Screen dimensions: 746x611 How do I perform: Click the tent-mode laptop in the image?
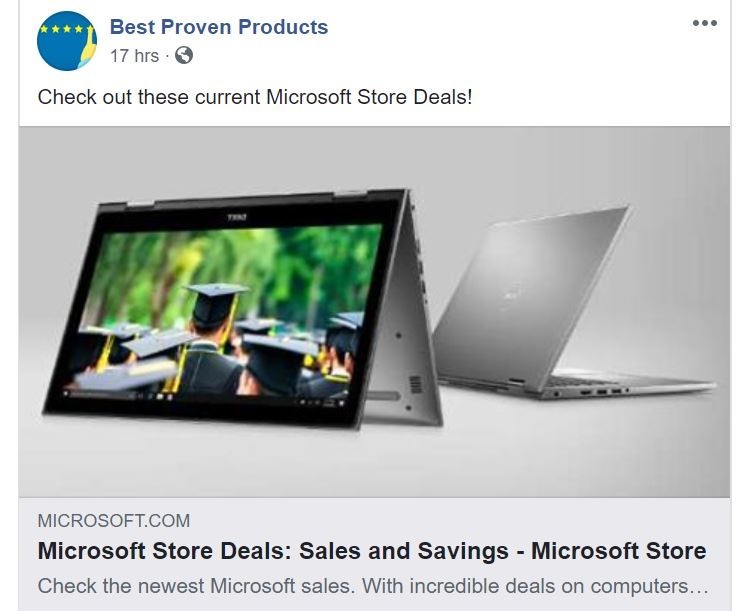tap(243, 308)
